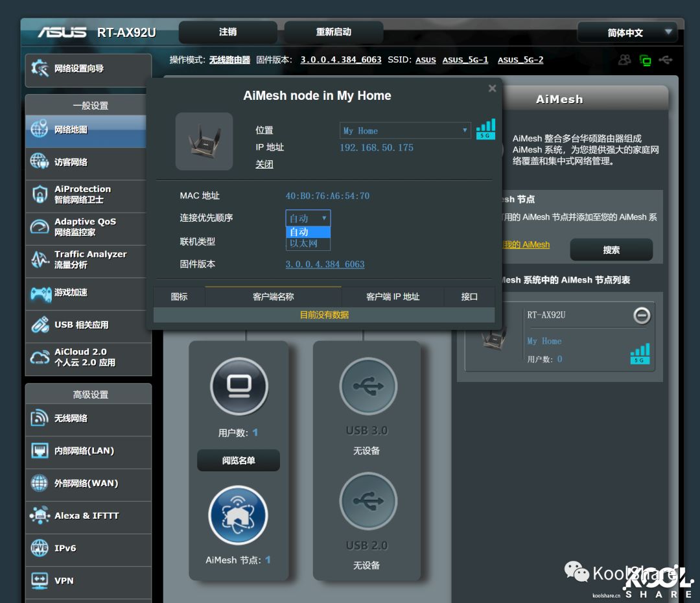Open the 简体中文 language dropdown
Image resolution: width=700 pixels, height=603 pixels.
tap(627, 32)
